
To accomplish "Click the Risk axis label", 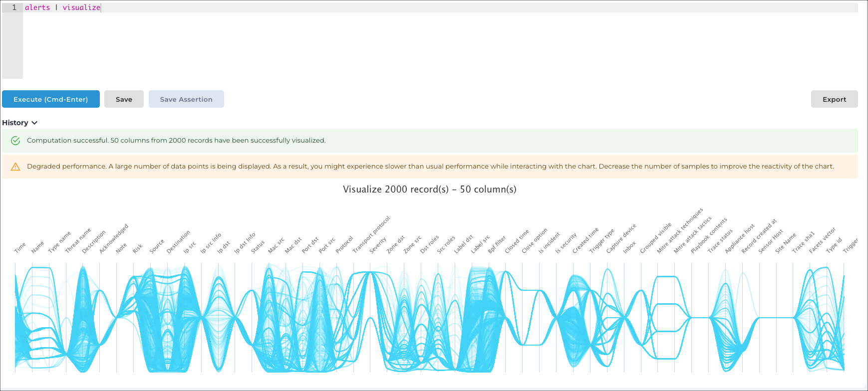I will click(x=138, y=248).
